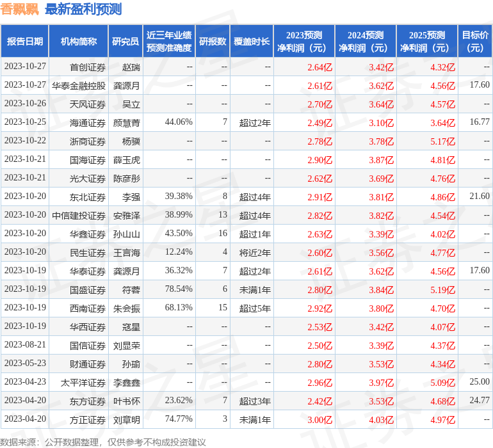Click researcher name 孙山山
This screenshot has height=448, width=493.
(x=127, y=234)
